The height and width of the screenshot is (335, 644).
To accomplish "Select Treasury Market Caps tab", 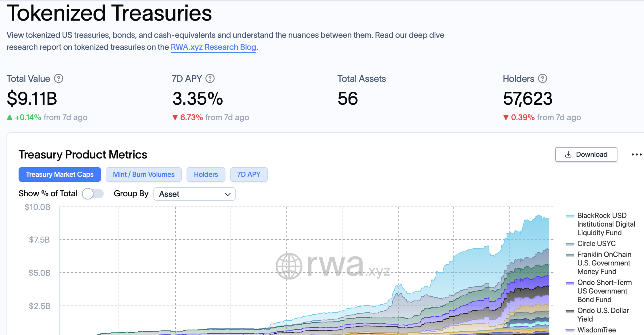I will [x=60, y=175].
